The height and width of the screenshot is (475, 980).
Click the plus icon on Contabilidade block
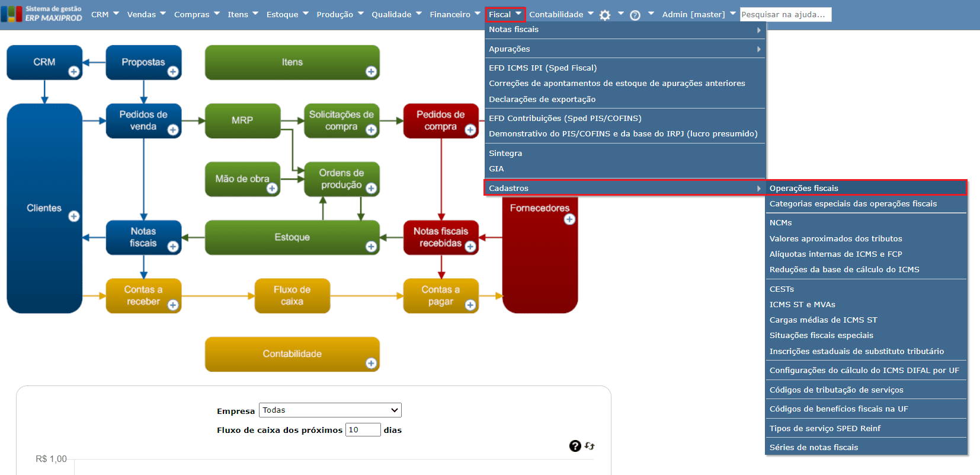(371, 364)
